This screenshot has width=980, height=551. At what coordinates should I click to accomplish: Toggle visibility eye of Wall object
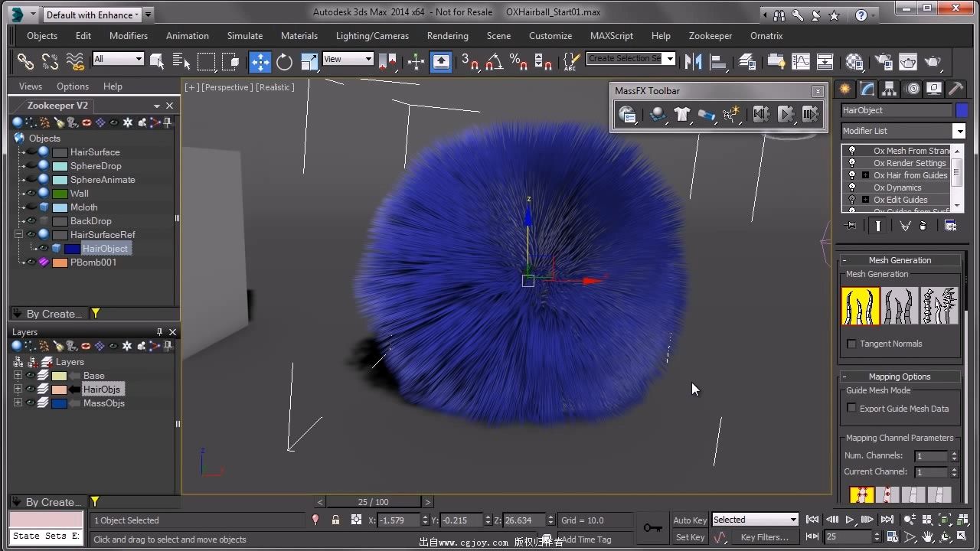point(31,194)
